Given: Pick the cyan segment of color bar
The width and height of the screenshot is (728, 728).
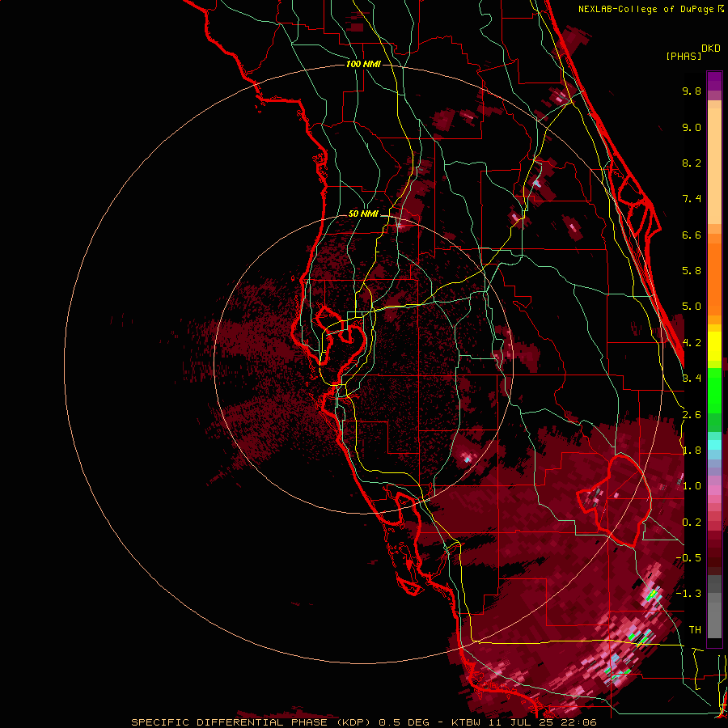Looking at the screenshot, I should 714,444.
